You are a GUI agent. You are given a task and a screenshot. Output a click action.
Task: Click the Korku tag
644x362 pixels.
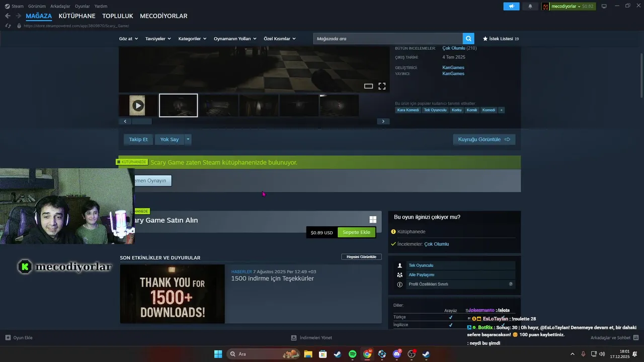(x=456, y=110)
